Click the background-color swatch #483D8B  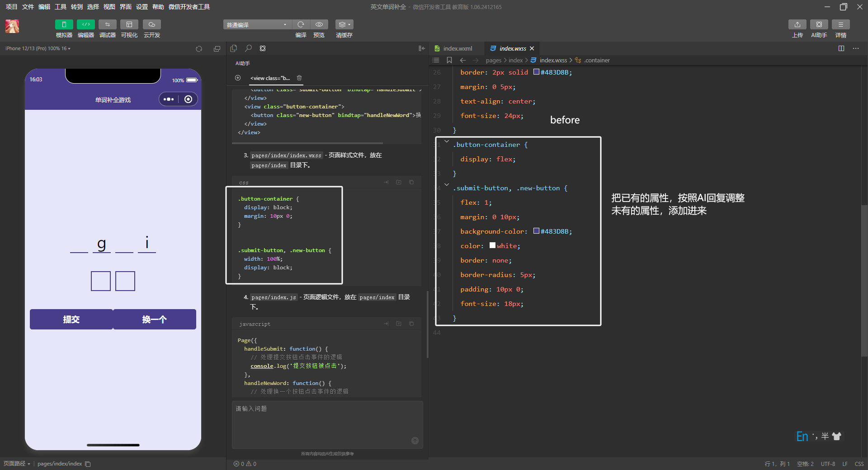click(536, 231)
